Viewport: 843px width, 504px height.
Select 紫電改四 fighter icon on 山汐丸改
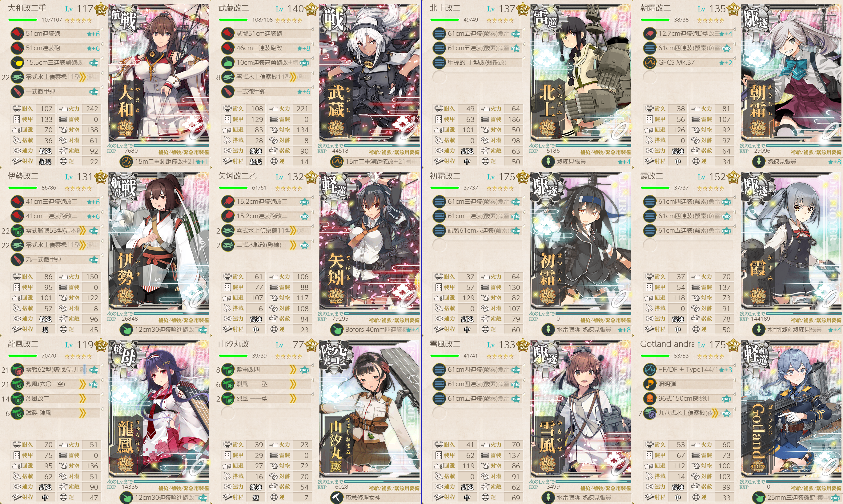pyautogui.click(x=228, y=370)
